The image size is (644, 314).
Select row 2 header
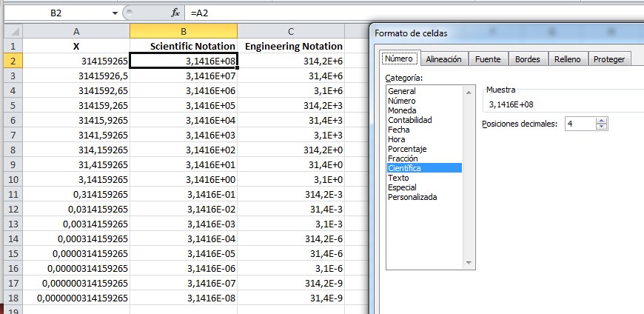[x=13, y=61]
